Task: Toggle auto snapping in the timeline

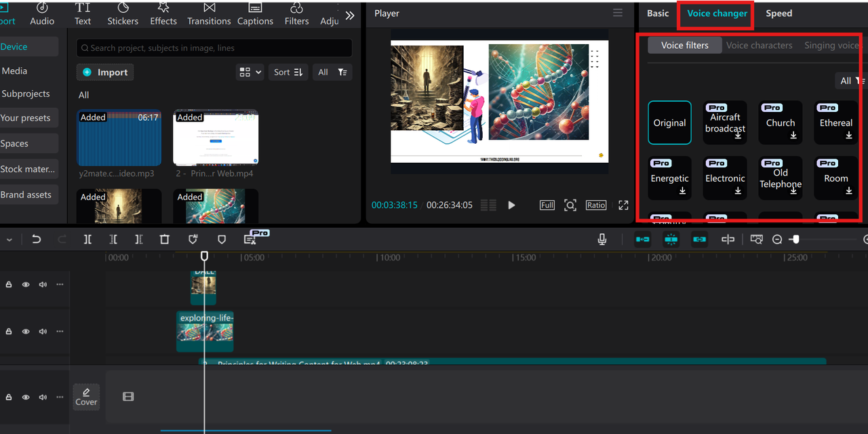Action: coord(671,239)
